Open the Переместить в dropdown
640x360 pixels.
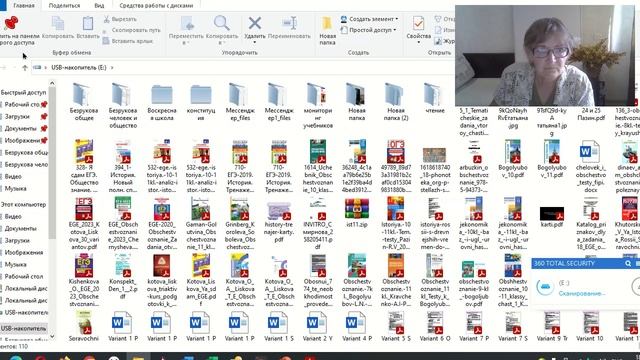[186, 30]
